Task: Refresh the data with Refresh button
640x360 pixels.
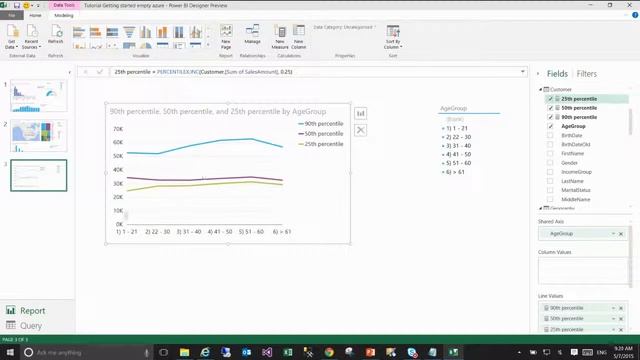Action: 56,34
